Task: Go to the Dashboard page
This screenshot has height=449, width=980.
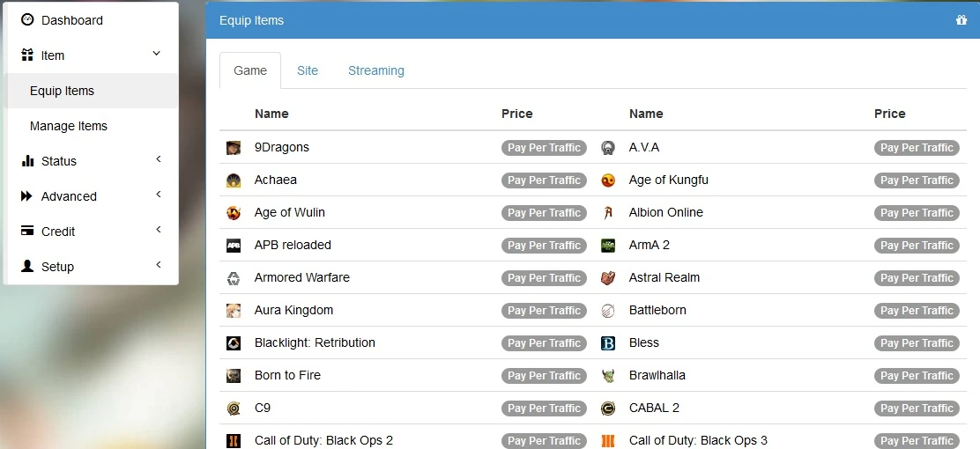Action: (71, 20)
